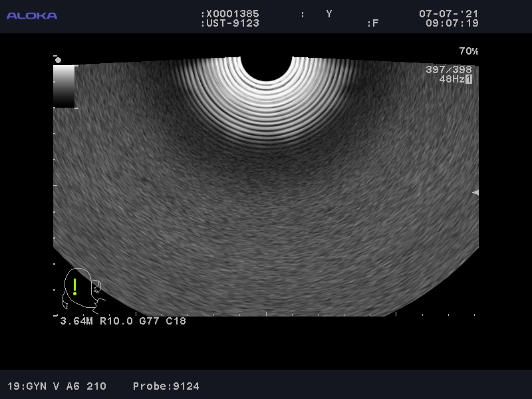Click the focus arrowhead on right edge
The height and width of the screenshot is (399, 532).
(475, 193)
